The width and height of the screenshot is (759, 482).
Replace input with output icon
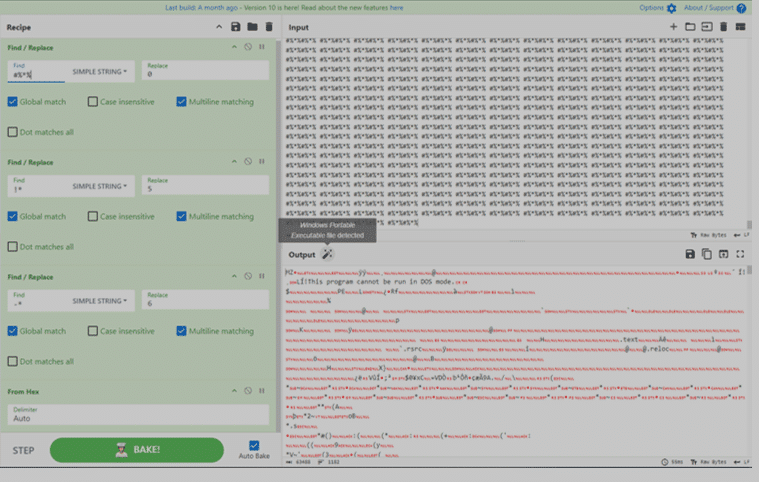pyautogui.click(x=724, y=254)
